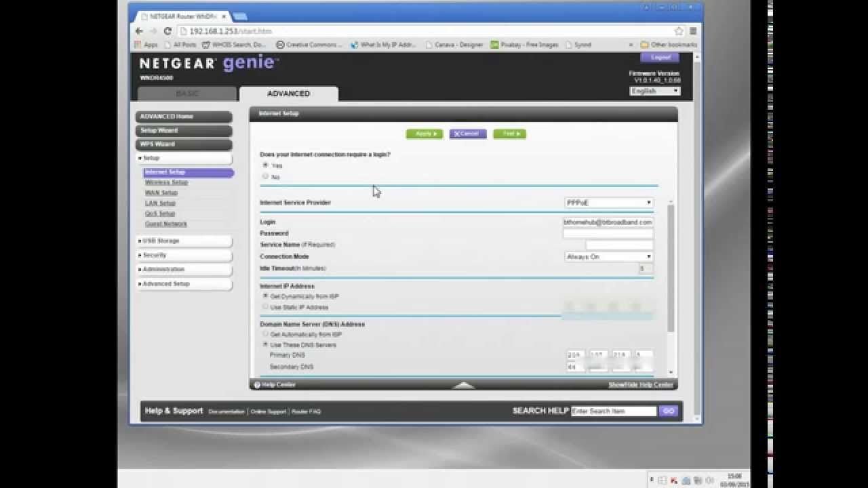
Task: Reload the router page
Action: pyautogui.click(x=168, y=31)
